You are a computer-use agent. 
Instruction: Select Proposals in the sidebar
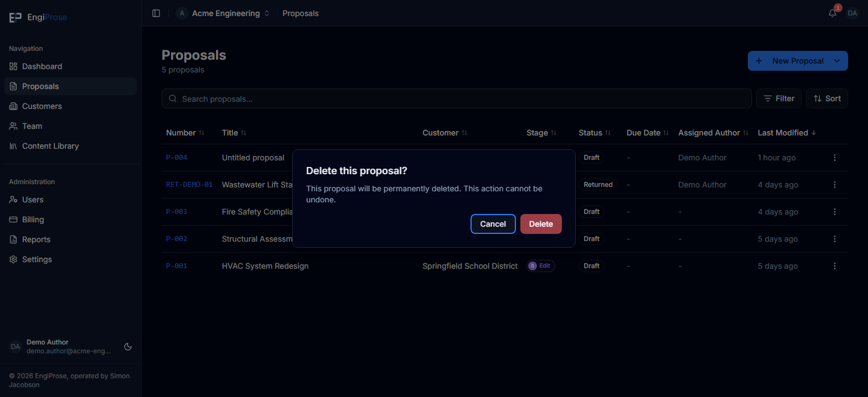click(70, 86)
